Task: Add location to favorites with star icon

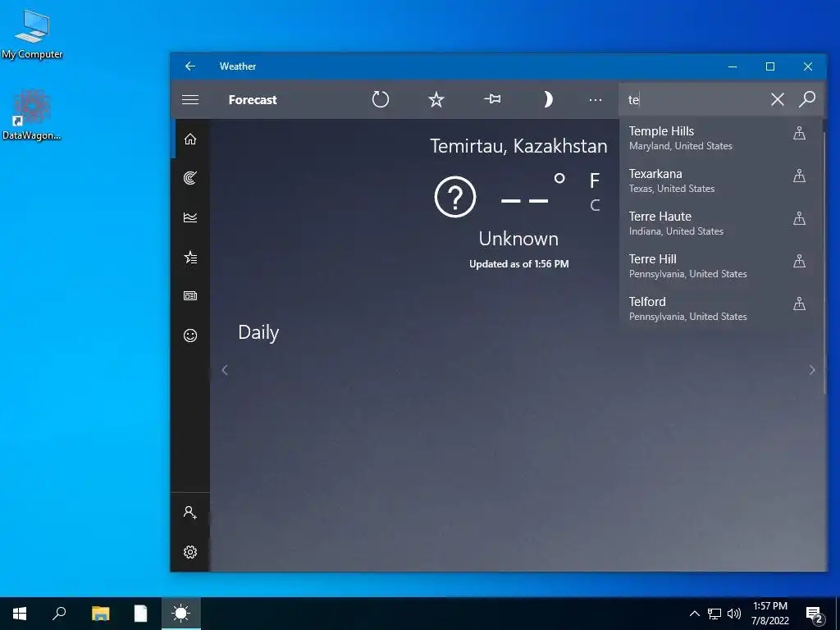Action: (436, 99)
